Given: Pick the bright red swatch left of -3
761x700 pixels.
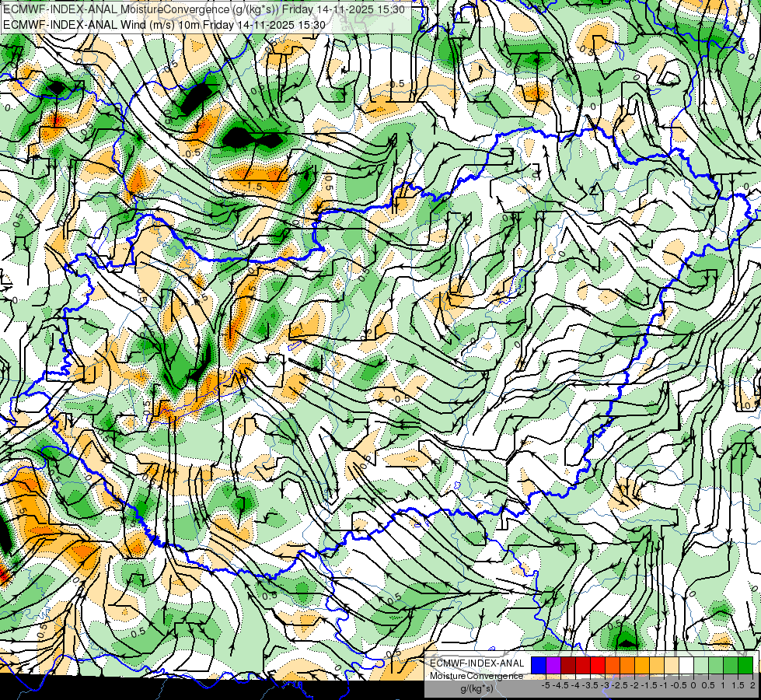Looking at the screenshot, I should pyautogui.click(x=598, y=665).
